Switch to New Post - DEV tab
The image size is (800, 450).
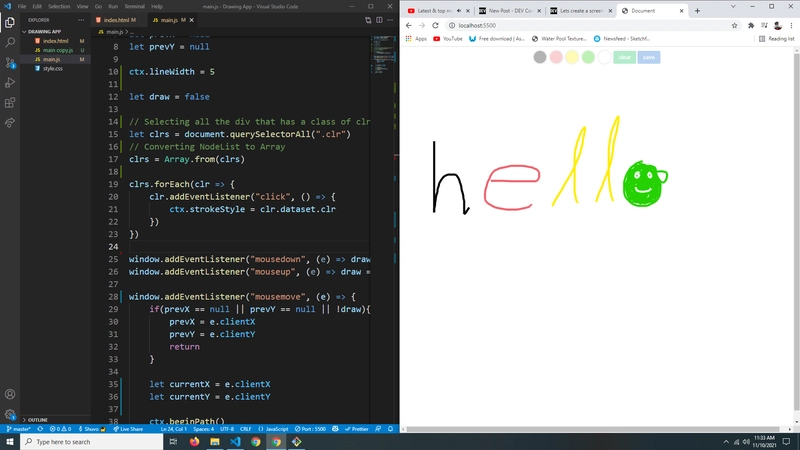click(509, 11)
